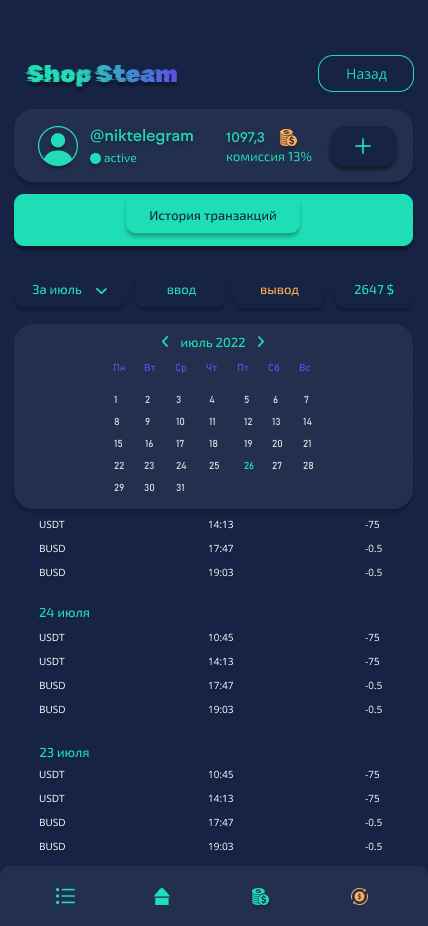Select the 2647 $ total chip
This screenshot has width=428, height=926.
[x=374, y=291]
